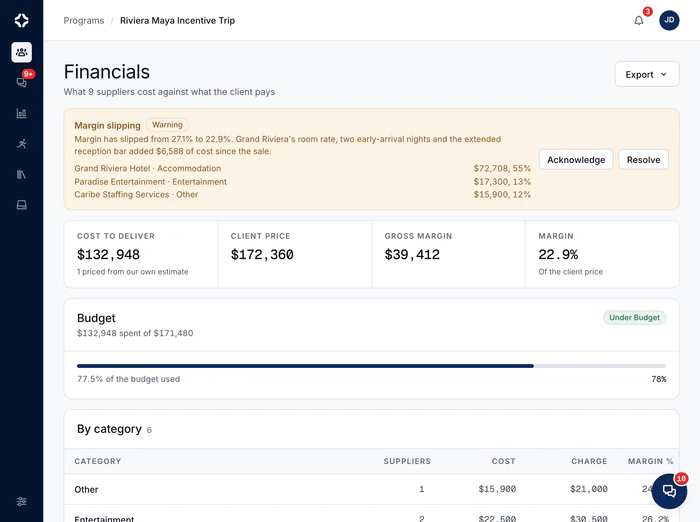The height and width of the screenshot is (522, 700).
Task: Click the Under Budget status badge
Action: click(634, 317)
